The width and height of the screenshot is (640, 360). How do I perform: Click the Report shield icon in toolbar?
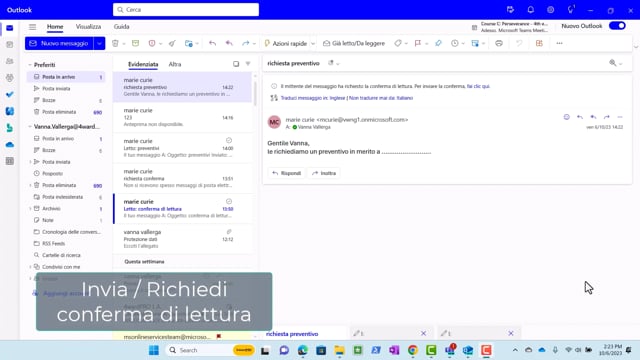(x=152, y=43)
